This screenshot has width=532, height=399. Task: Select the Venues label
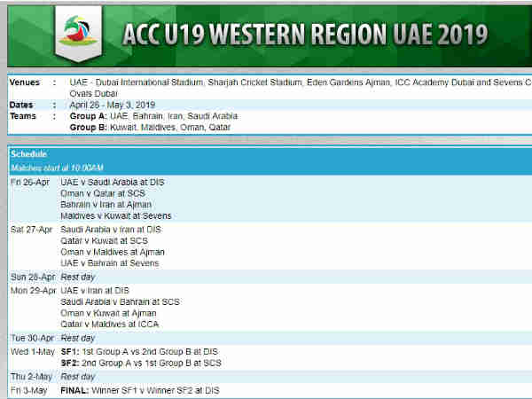click(x=25, y=82)
